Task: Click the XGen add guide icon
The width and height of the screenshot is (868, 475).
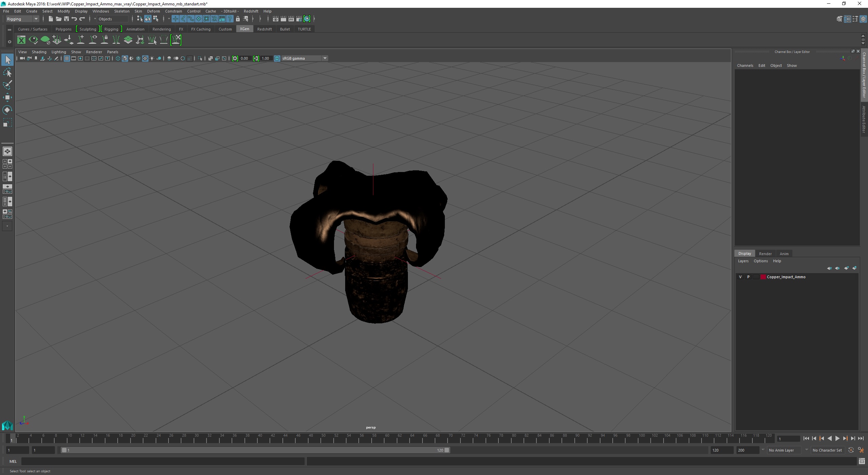Action: pyautogui.click(x=81, y=40)
